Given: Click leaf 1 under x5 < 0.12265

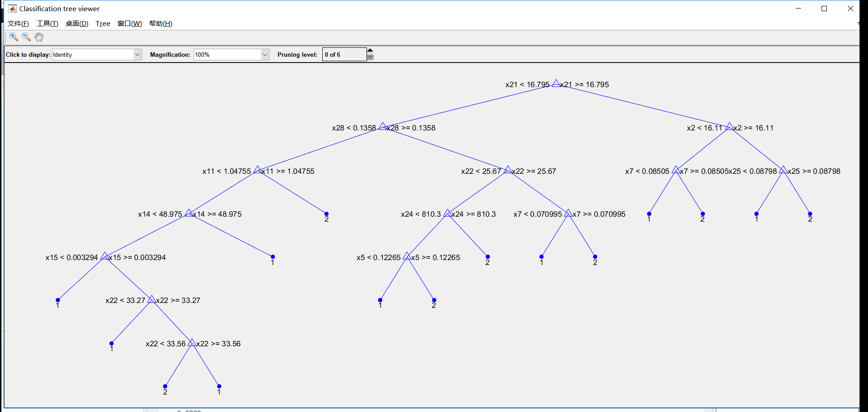Looking at the screenshot, I should pyautogui.click(x=380, y=300).
